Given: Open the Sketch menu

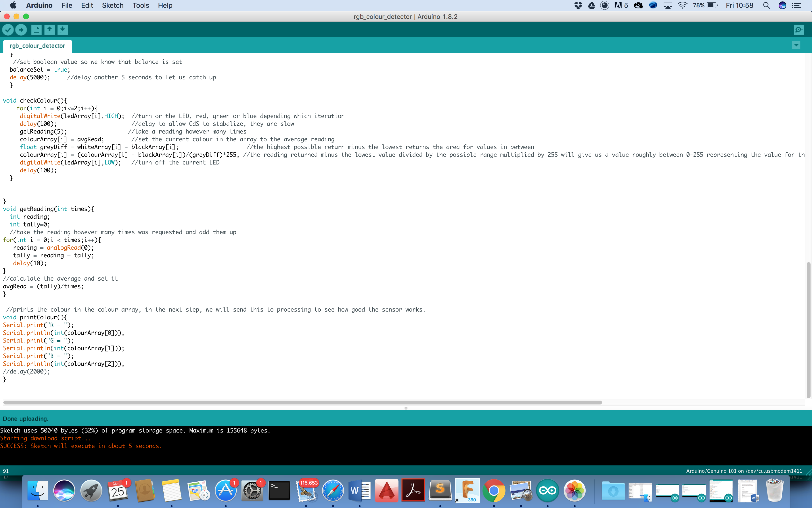Looking at the screenshot, I should (x=113, y=5).
